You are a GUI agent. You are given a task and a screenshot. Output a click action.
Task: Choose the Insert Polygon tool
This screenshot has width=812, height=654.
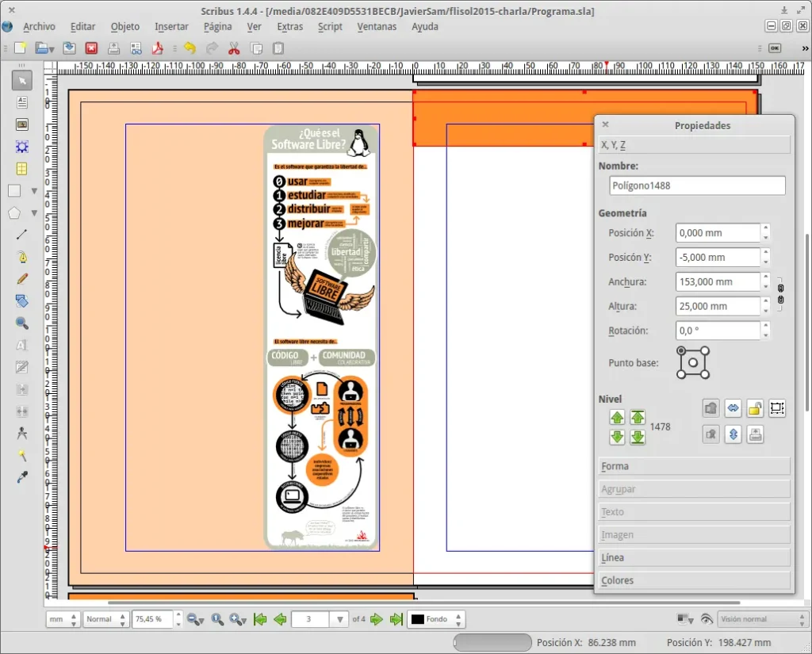coord(14,212)
